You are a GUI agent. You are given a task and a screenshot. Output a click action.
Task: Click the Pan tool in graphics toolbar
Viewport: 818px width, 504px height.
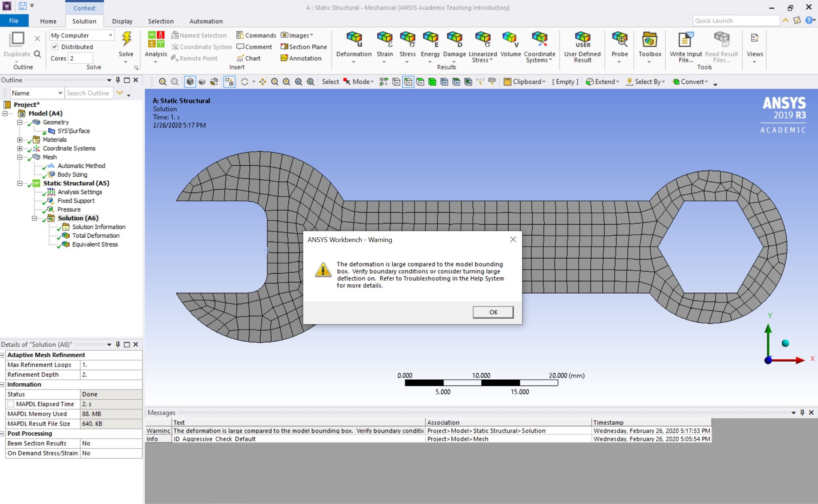(262, 82)
